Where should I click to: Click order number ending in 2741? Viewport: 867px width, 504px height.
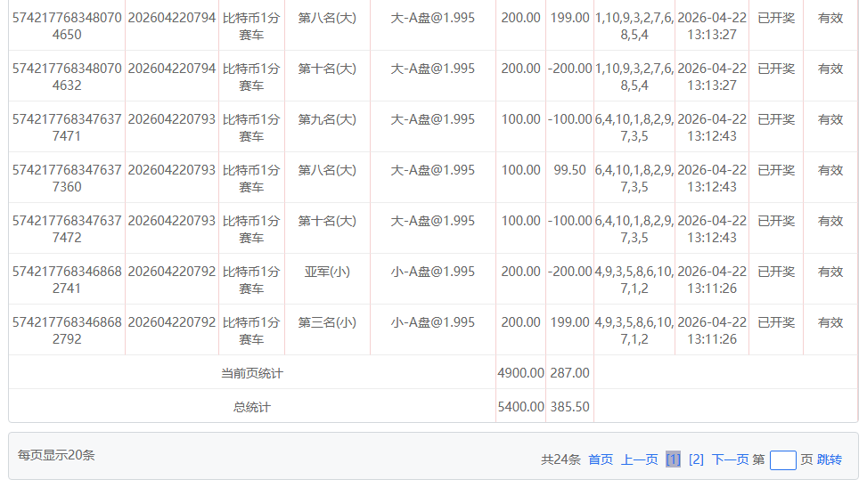(x=67, y=280)
